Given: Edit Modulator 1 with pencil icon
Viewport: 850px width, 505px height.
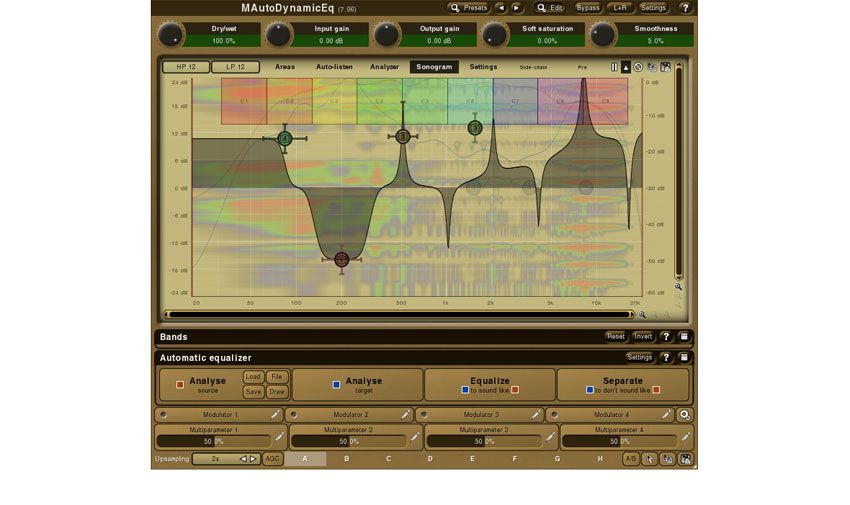Looking at the screenshot, I should [x=275, y=415].
